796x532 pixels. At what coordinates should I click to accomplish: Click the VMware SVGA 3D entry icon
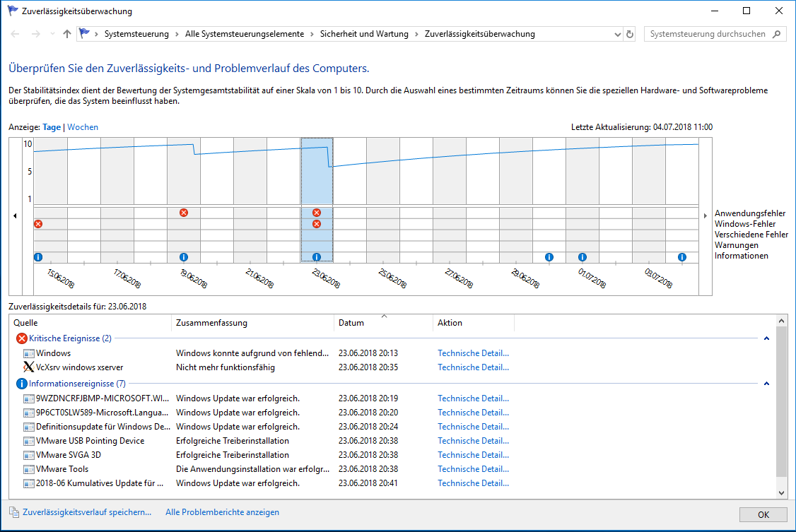[28, 454]
